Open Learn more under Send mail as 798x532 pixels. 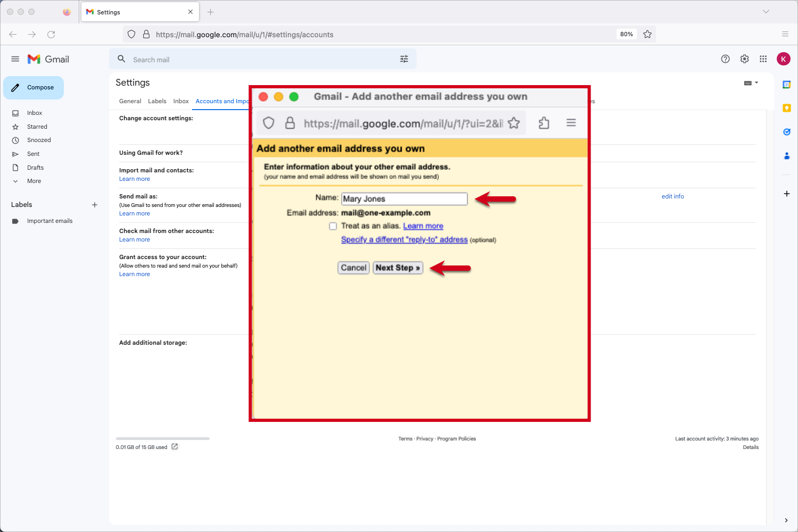point(135,214)
